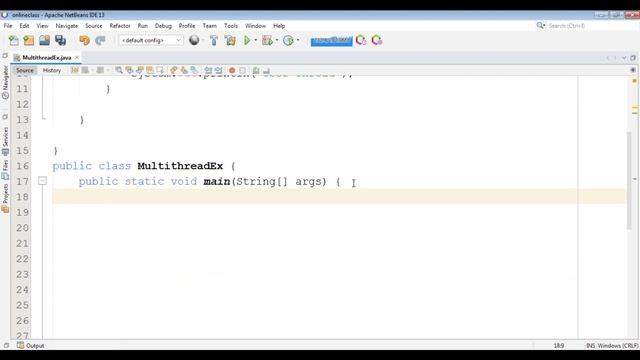
Task: Click the Redo arrow icon
Action: point(100,40)
